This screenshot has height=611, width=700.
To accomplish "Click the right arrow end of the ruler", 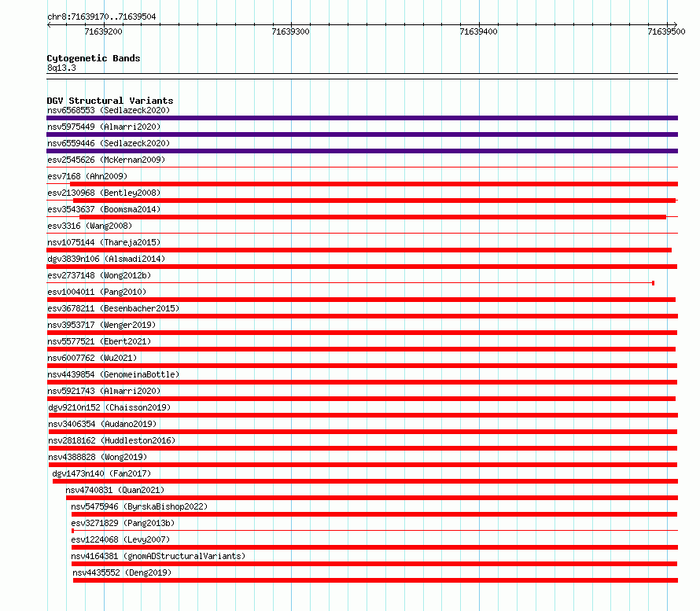I will pos(676,25).
